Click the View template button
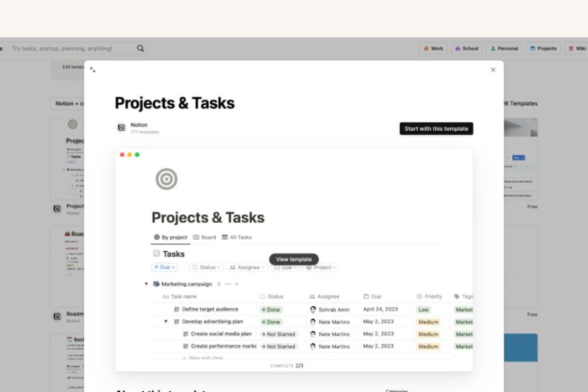Screen dimensions: 588x392 [294, 259]
